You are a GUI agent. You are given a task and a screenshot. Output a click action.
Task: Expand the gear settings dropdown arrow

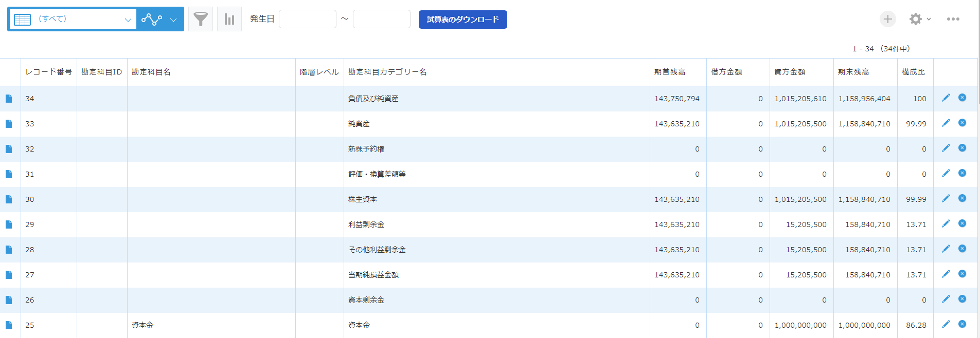[x=929, y=19]
